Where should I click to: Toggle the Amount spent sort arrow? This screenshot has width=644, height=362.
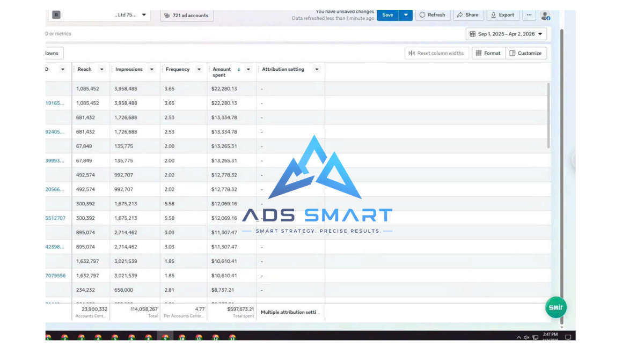point(239,69)
